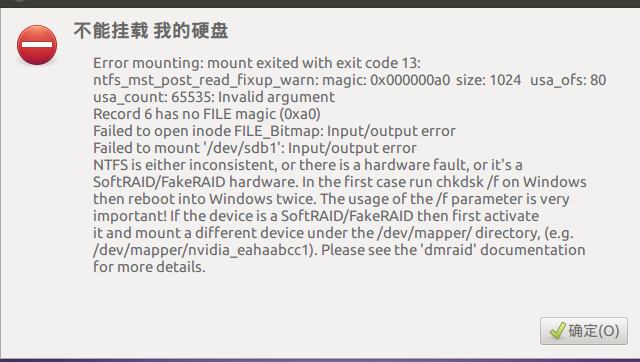
Task: Click the 'usa_count: 65535: Invalid argument' line
Action: (x=214, y=97)
